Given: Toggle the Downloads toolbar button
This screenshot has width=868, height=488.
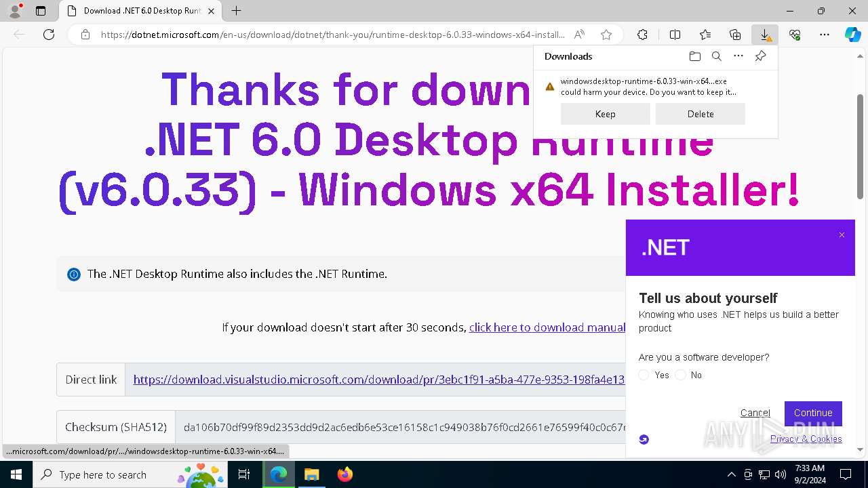Looking at the screenshot, I should [765, 35].
